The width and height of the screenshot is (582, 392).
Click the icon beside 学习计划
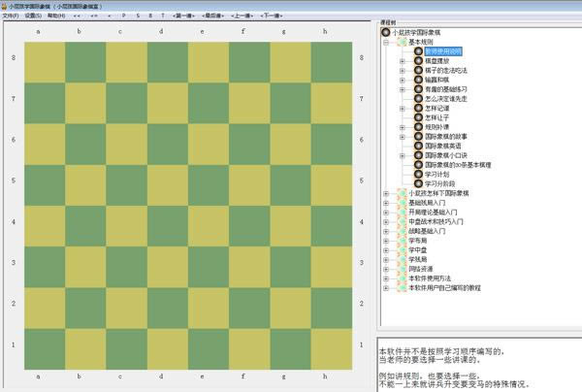point(418,174)
